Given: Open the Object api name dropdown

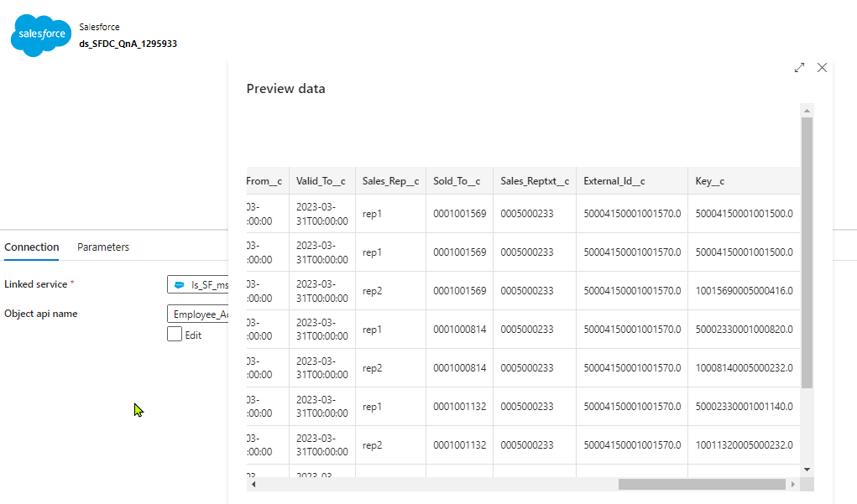Looking at the screenshot, I should point(198,314).
